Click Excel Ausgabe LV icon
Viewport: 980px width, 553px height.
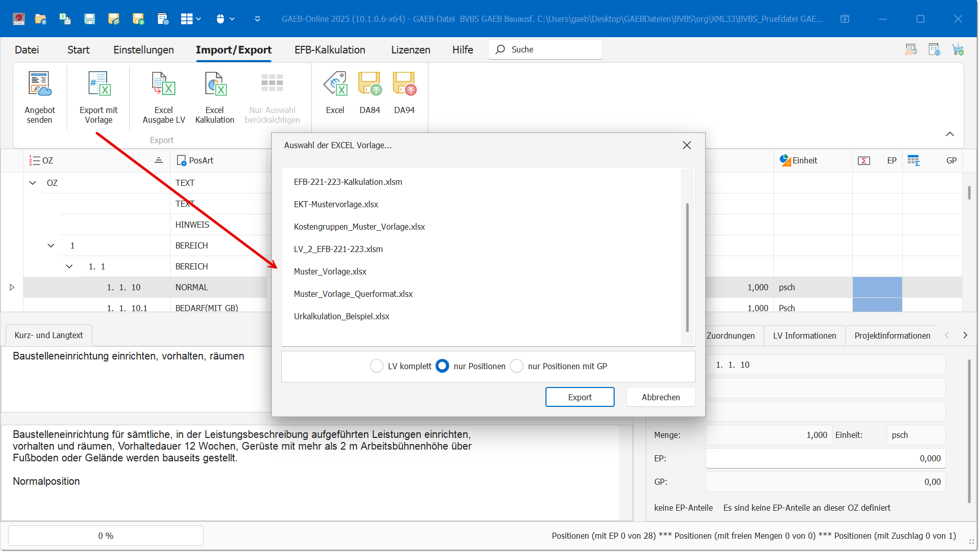[163, 84]
